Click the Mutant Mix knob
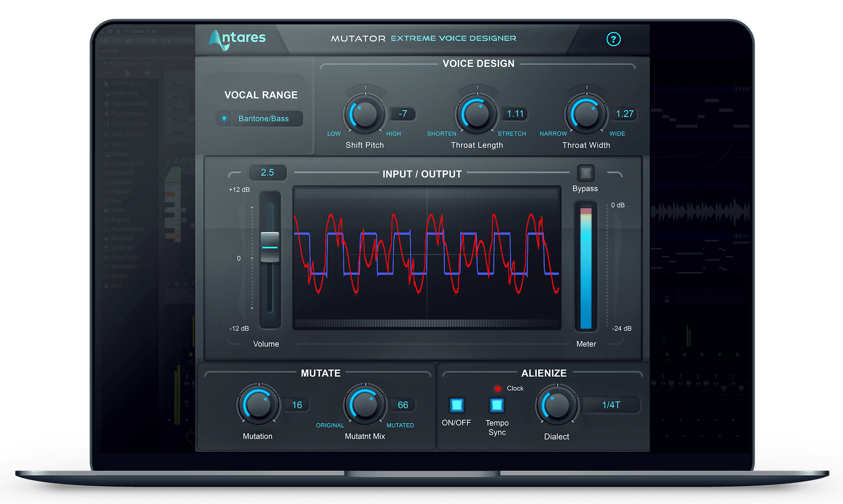The height and width of the screenshot is (504, 843). (x=365, y=405)
